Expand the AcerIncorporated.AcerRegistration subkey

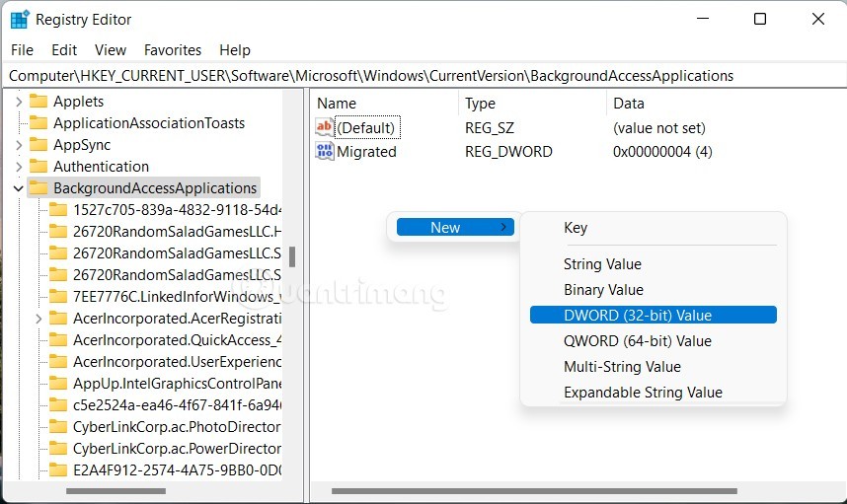[x=38, y=319]
